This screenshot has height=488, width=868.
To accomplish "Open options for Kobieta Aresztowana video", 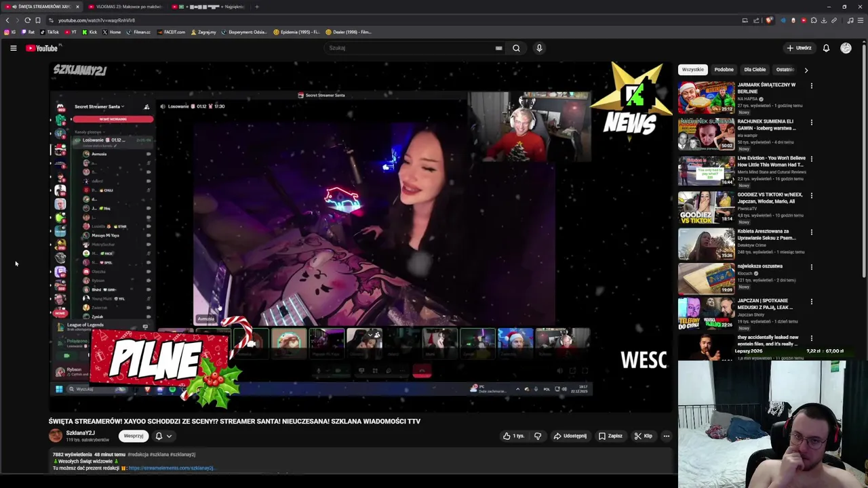I will coord(811,232).
